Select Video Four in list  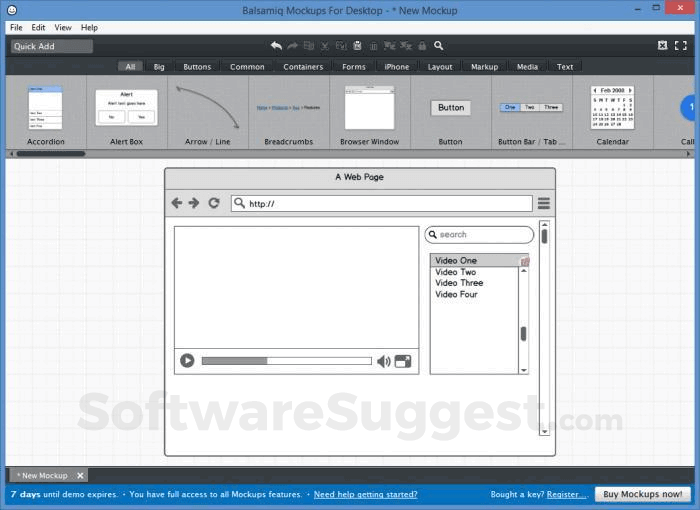point(474,294)
